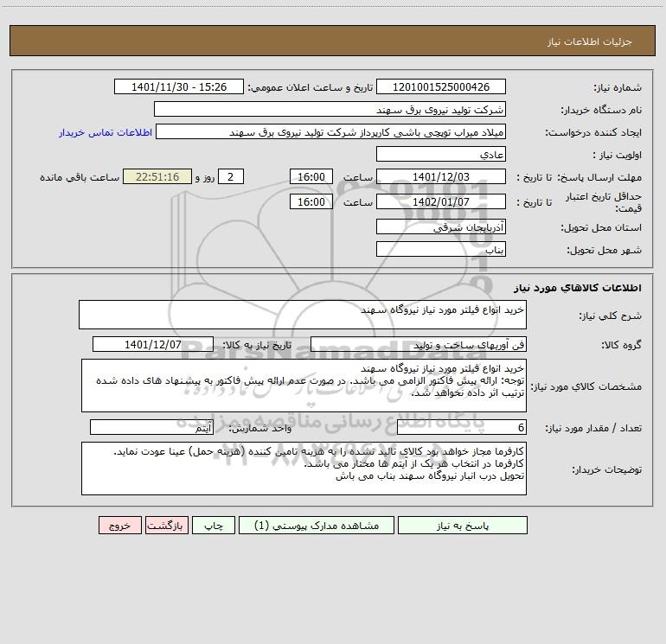Select the شماره نیاز field 1201001525000426
Viewport: 666px width, 644px height.
[x=441, y=86]
